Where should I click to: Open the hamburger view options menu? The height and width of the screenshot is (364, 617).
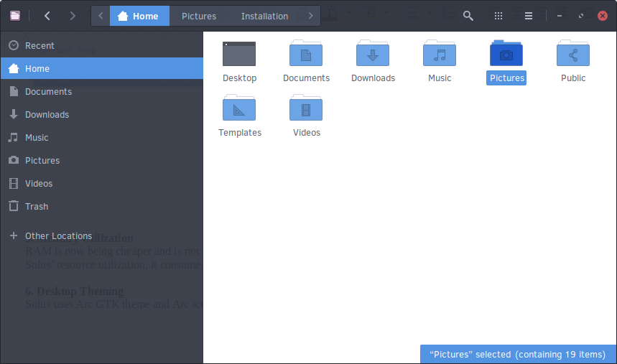[x=529, y=16]
